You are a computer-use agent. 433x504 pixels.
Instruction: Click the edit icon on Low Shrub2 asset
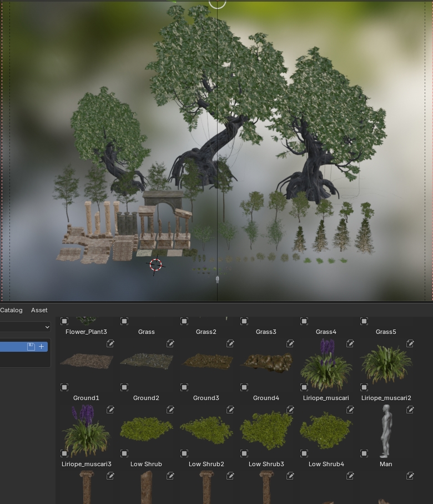[x=230, y=410]
